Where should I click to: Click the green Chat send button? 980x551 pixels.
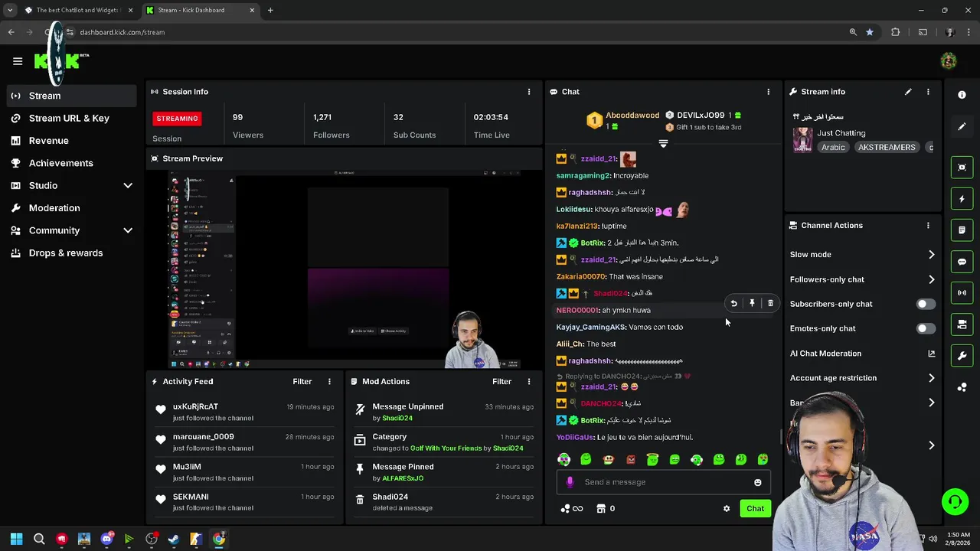click(x=755, y=509)
